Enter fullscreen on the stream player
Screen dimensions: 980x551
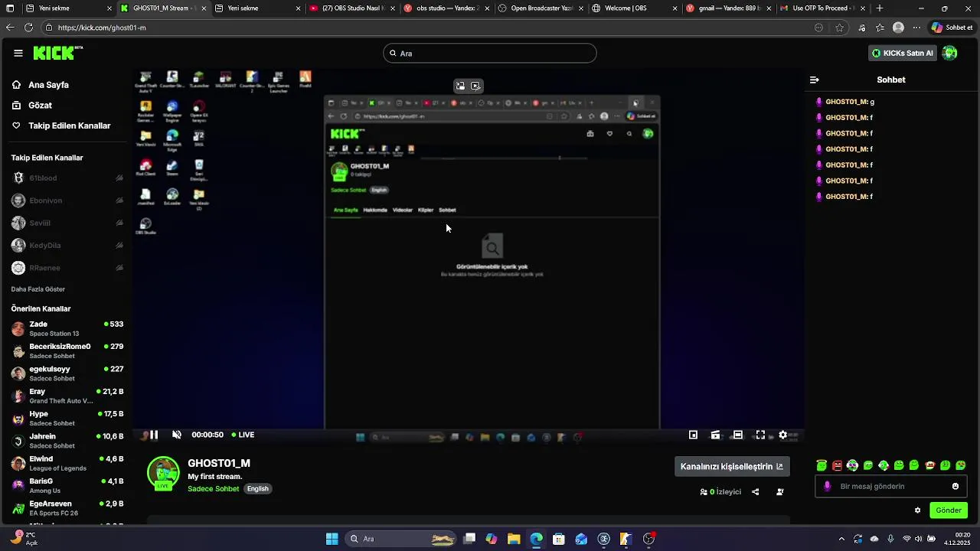[x=760, y=435]
